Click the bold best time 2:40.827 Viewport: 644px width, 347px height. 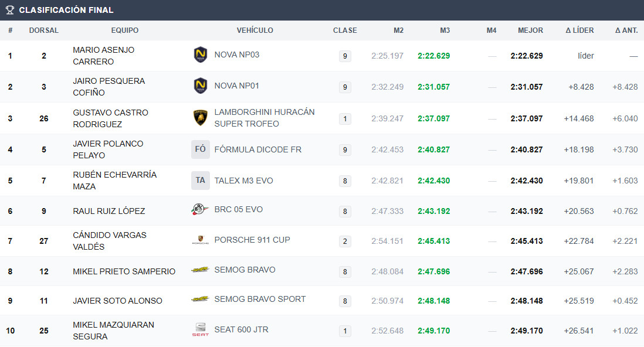tap(527, 150)
